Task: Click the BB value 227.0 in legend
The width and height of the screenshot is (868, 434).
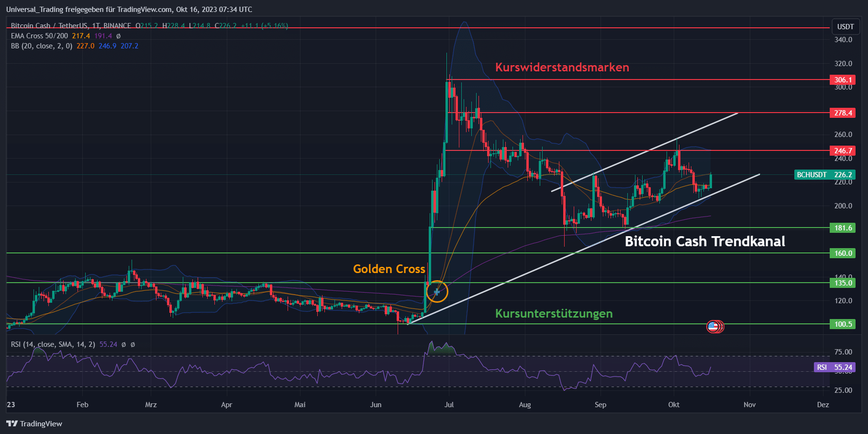Action: [86, 46]
